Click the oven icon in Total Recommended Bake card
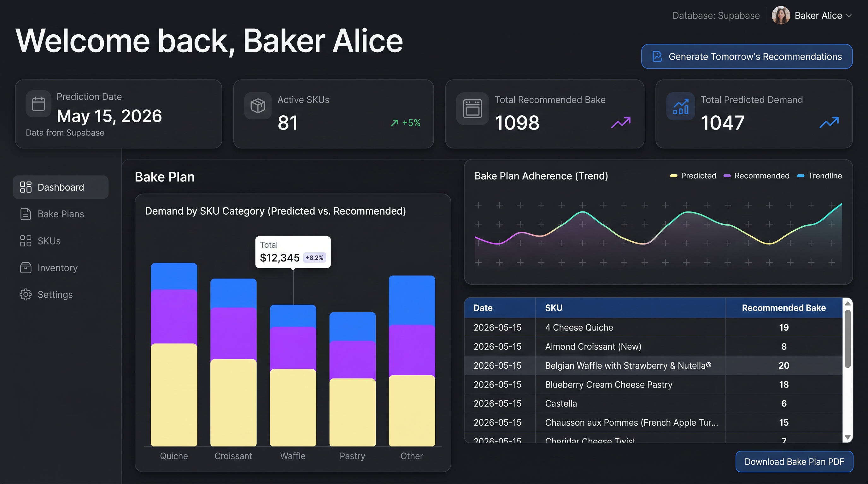This screenshot has height=484, width=868. pyautogui.click(x=472, y=108)
